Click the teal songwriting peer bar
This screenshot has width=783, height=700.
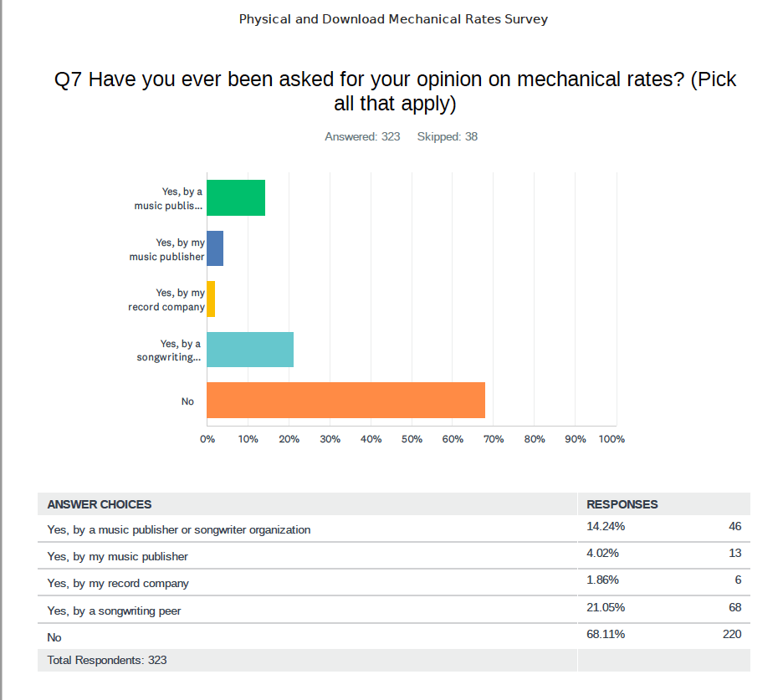(250, 350)
